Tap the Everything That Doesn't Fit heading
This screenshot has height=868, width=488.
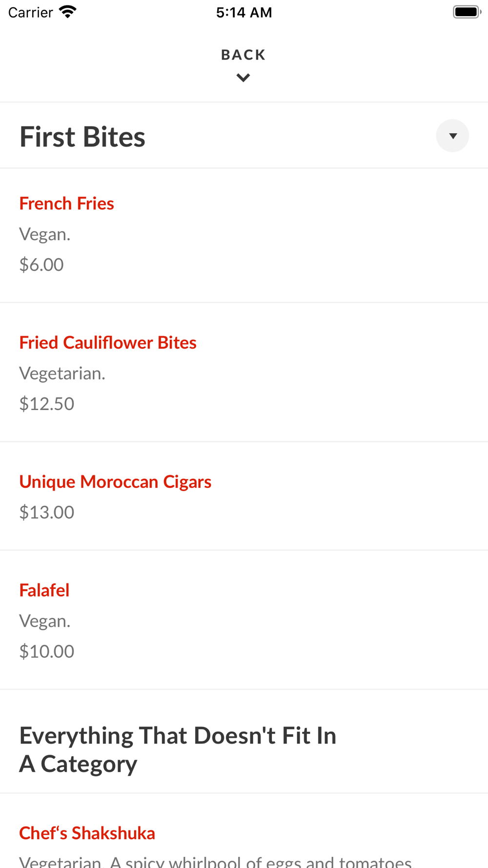178,749
